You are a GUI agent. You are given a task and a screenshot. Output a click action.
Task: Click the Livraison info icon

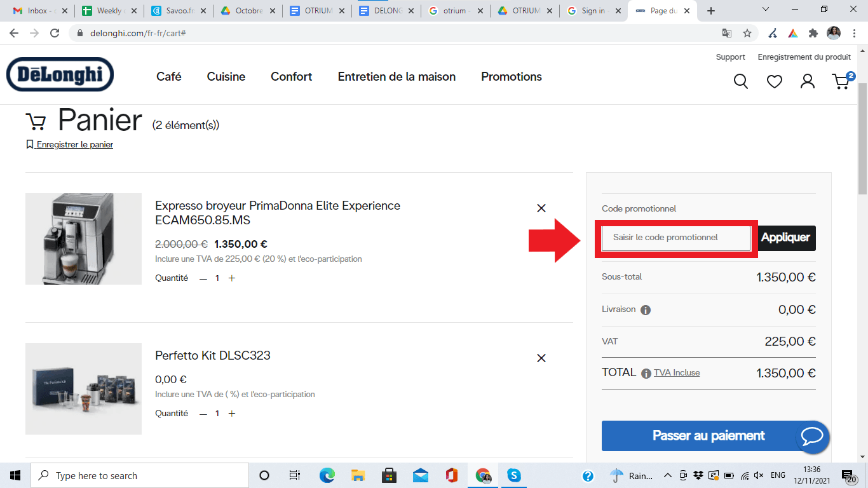(646, 310)
